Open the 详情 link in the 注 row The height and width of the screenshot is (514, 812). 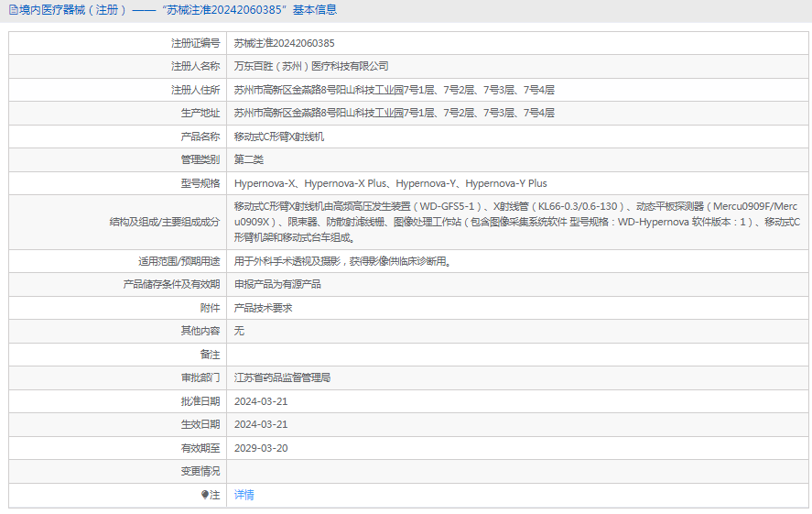(x=244, y=495)
